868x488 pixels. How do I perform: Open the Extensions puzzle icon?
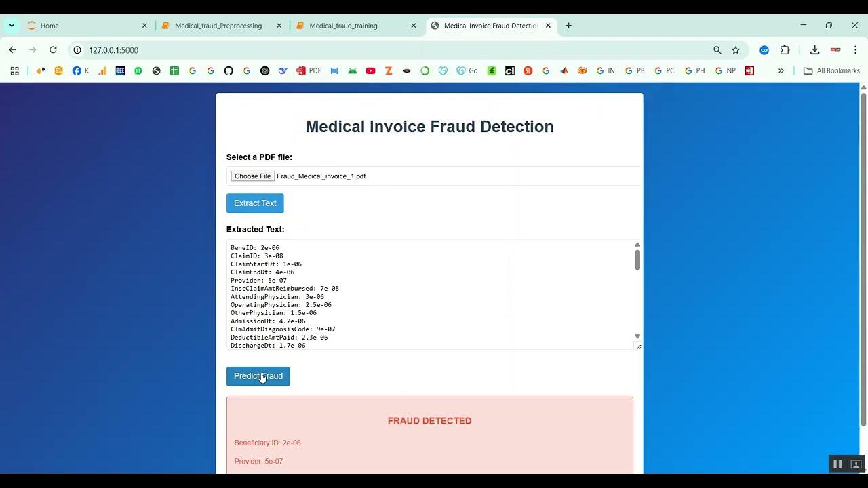(x=785, y=50)
